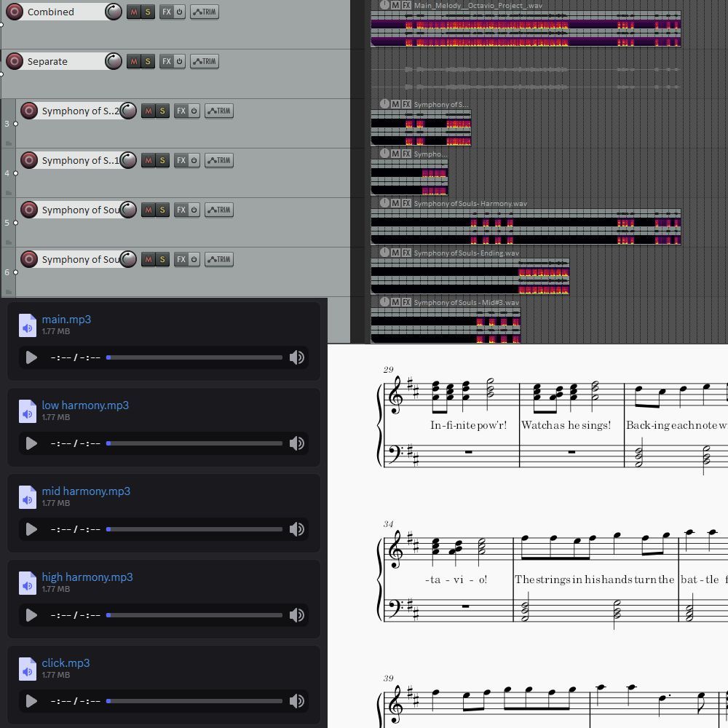Click the FX icon on the Main_Melody item header
The height and width of the screenshot is (728, 728).
[x=405, y=5]
